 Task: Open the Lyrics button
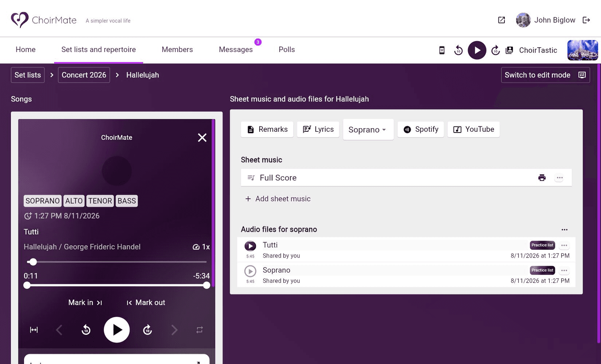click(x=318, y=129)
